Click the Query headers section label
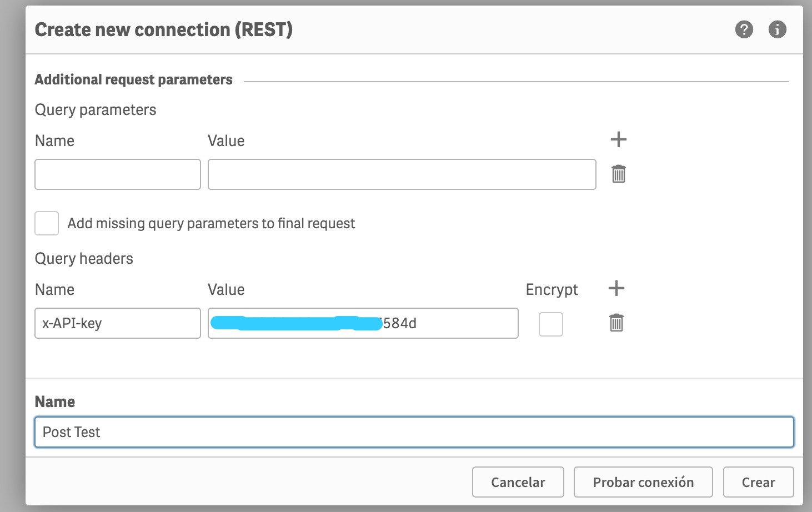 (84, 258)
